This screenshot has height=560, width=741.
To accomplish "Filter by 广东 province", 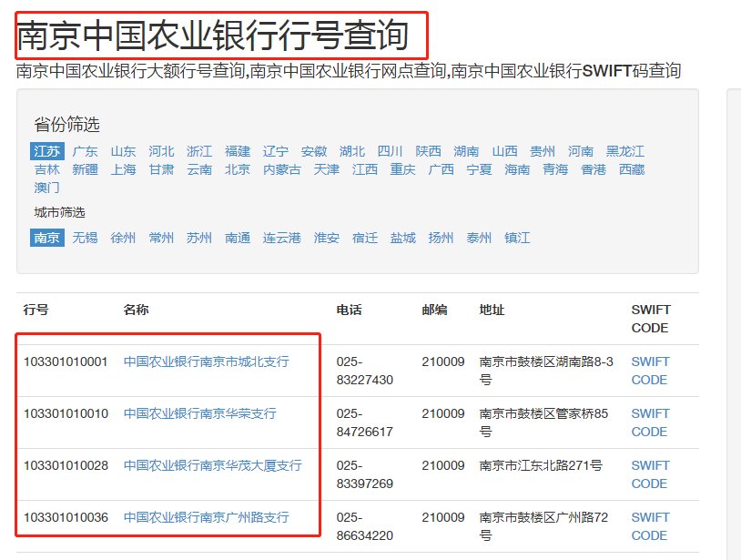I will 85,151.
